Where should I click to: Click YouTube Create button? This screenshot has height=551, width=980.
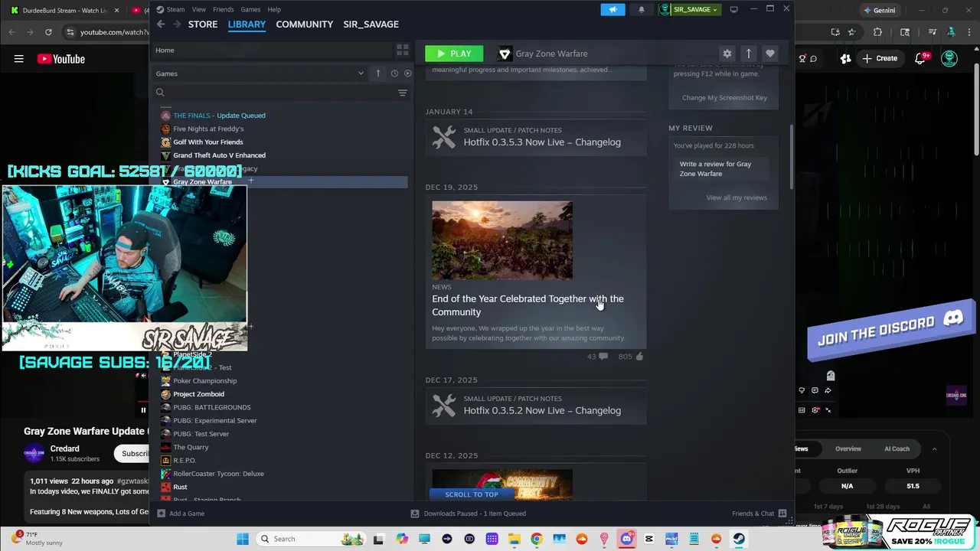[x=880, y=58]
